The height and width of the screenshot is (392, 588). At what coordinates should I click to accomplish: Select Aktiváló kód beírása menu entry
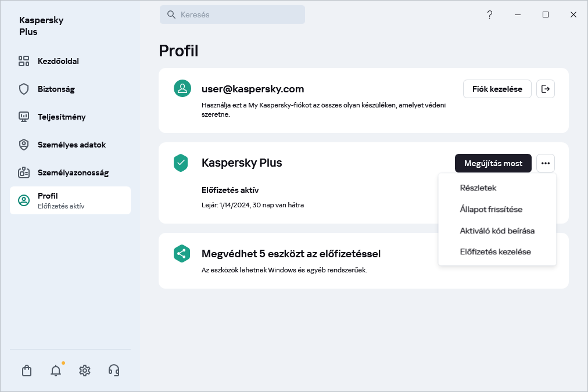tap(497, 231)
